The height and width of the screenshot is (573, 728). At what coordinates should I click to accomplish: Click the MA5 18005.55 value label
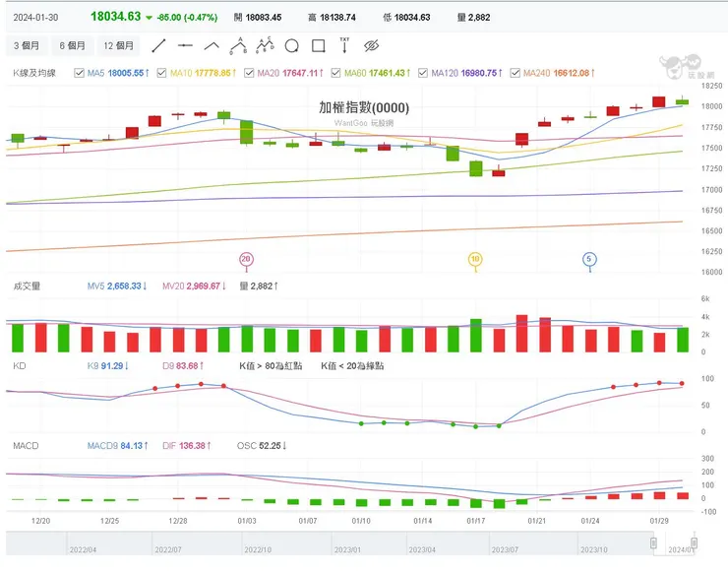(x=118, y=73)
